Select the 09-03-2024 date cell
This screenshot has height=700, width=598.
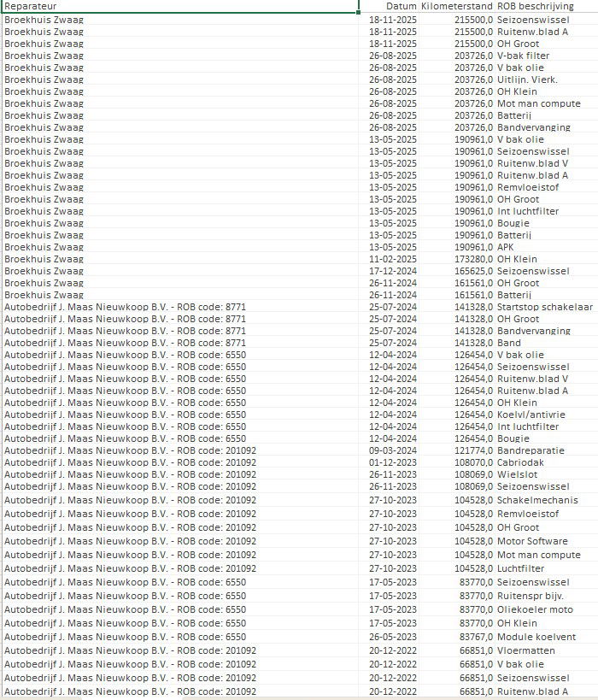coord(388,450)
